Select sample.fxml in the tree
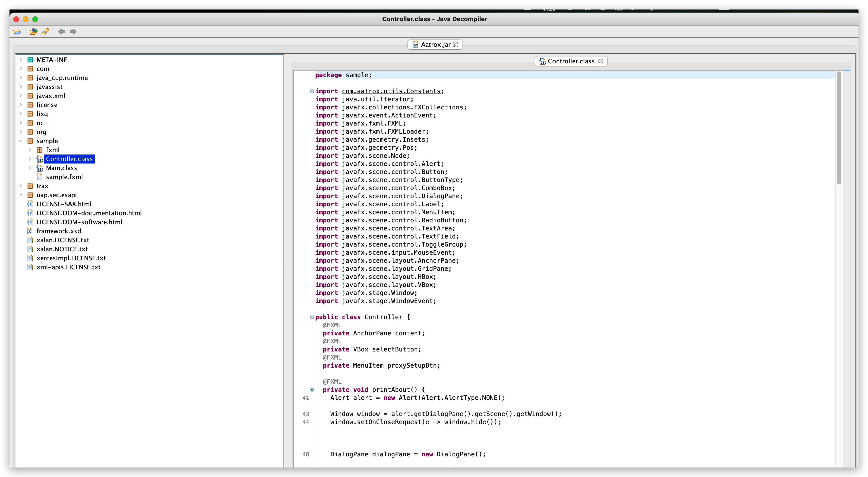 [64, 177]
